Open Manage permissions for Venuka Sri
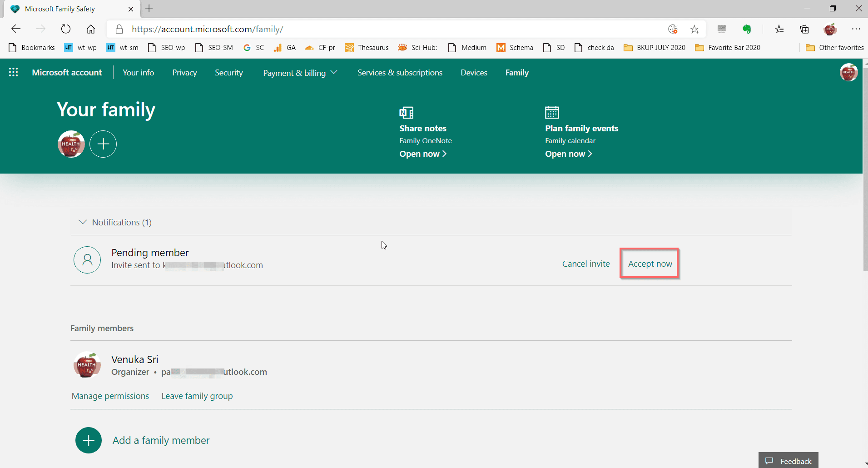 [110, 396]
